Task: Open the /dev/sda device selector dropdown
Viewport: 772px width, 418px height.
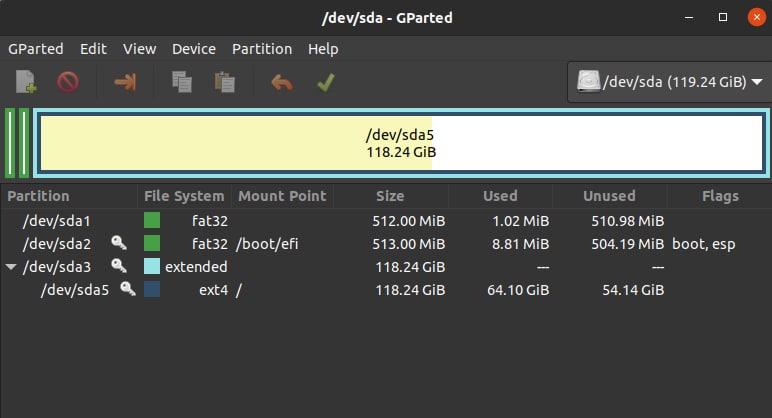Action: [x=668, y=83]
